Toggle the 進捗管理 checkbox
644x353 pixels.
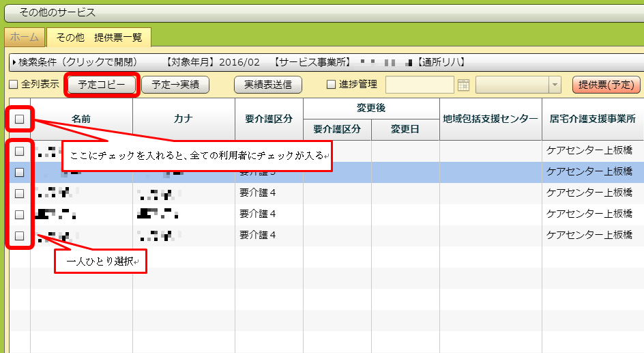pos(332,85)
